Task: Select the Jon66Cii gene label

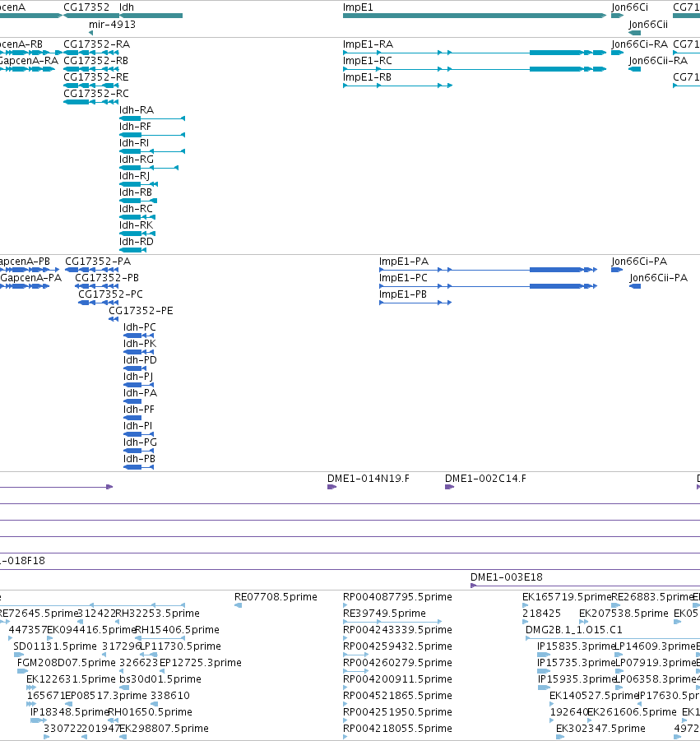Action: (x=648, y=25)
